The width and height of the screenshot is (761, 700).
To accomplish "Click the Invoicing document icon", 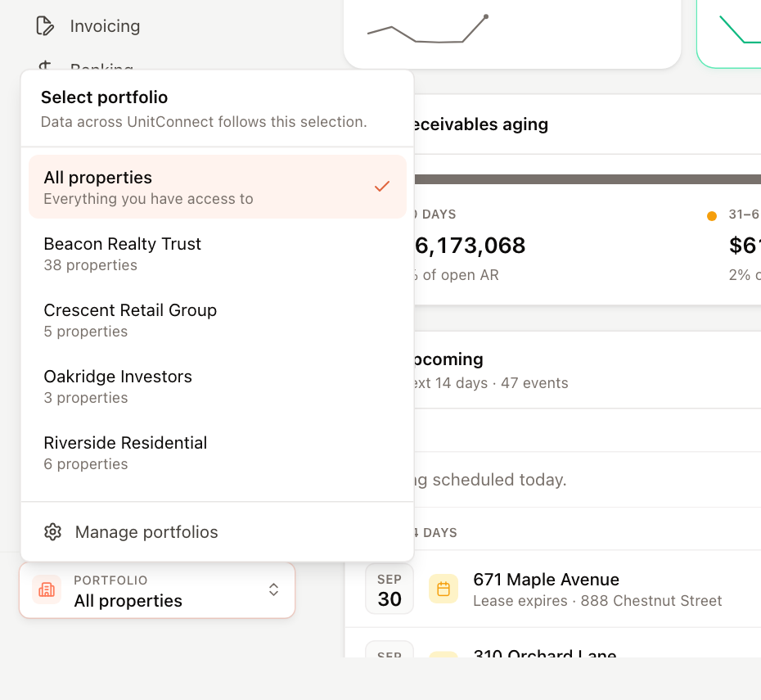I will pos(45,26).
